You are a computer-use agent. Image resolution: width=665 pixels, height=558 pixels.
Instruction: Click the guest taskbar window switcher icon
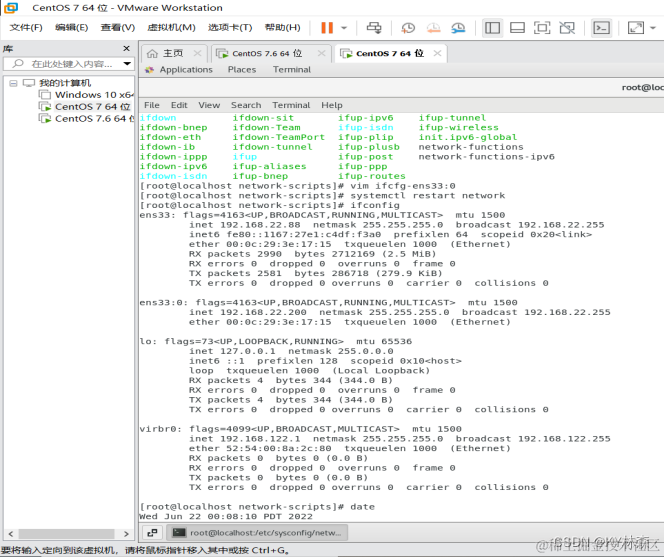tap(152, 533)
